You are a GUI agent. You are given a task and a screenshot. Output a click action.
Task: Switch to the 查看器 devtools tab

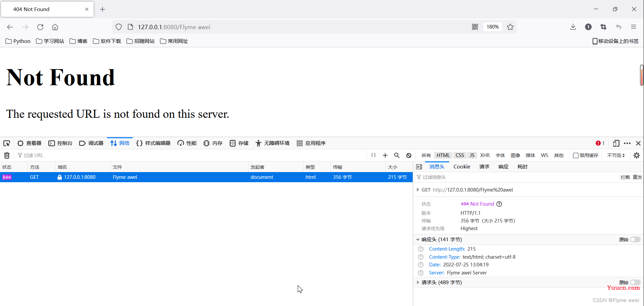pyautogui.click(x=30, y=143)
